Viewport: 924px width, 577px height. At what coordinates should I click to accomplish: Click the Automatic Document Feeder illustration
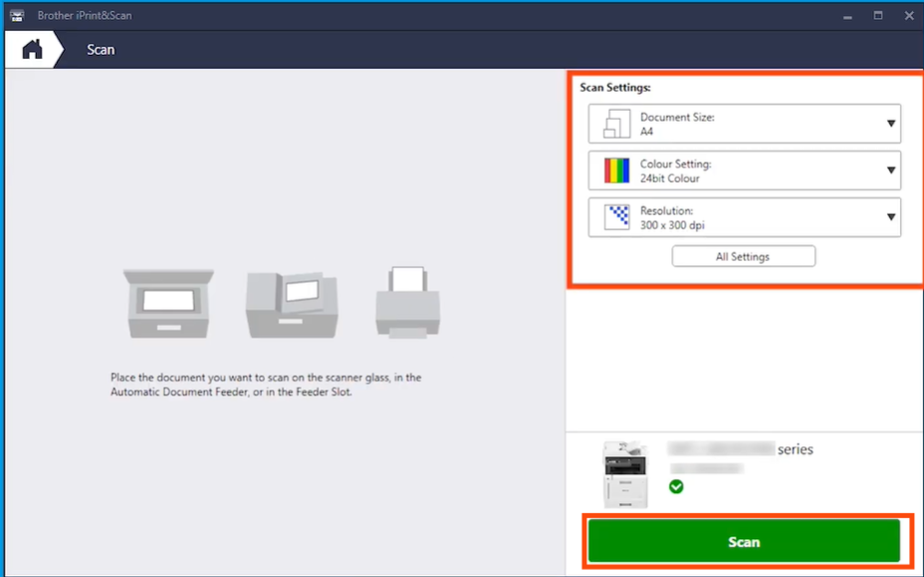(292, 304)
